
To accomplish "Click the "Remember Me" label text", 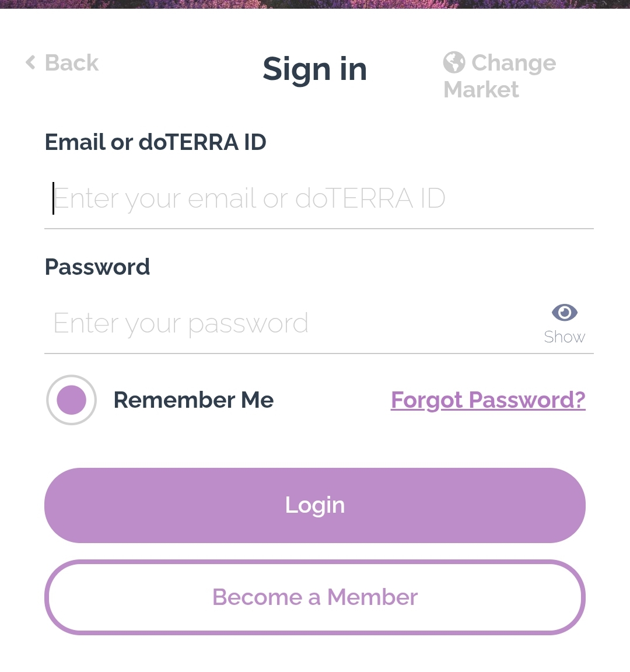I will 193,400.
